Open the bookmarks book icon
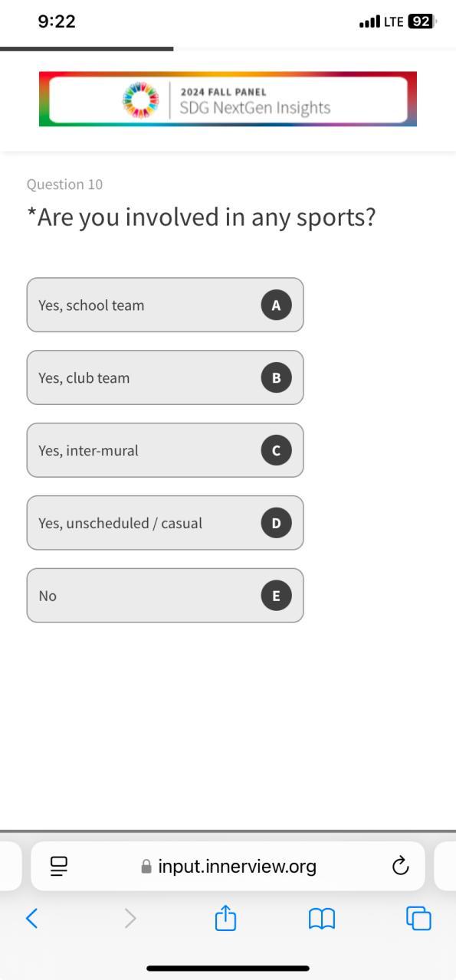This screenshot has width=456, height=980. [x=322, y=918]
